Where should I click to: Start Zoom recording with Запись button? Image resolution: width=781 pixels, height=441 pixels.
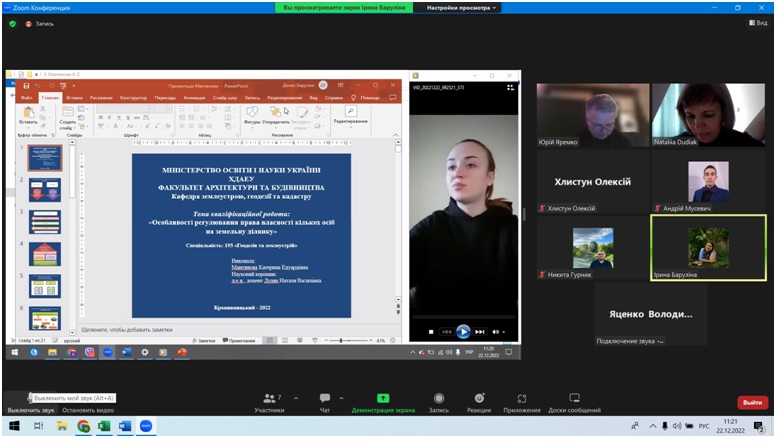[439, 403]
